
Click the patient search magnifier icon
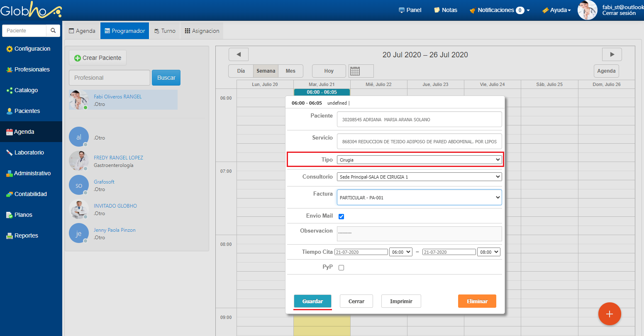click(53, 31)
